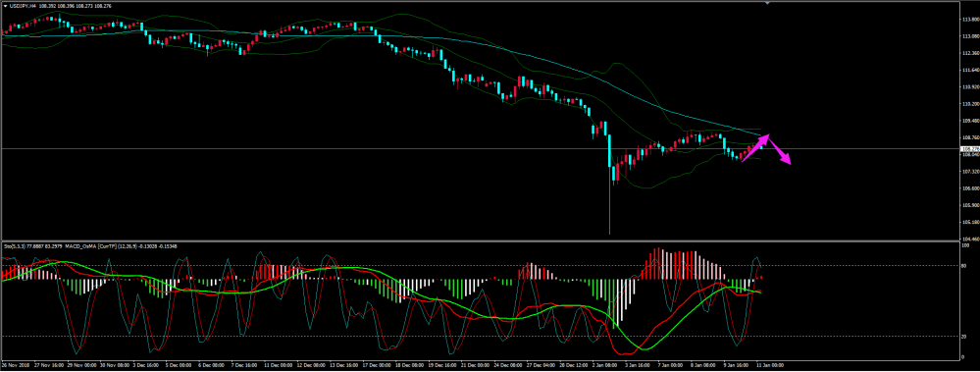This screenshot has width=980, height=372.
Task: Open the triangle menu beside USDJPY,H4
Action: tap(5, 6)
